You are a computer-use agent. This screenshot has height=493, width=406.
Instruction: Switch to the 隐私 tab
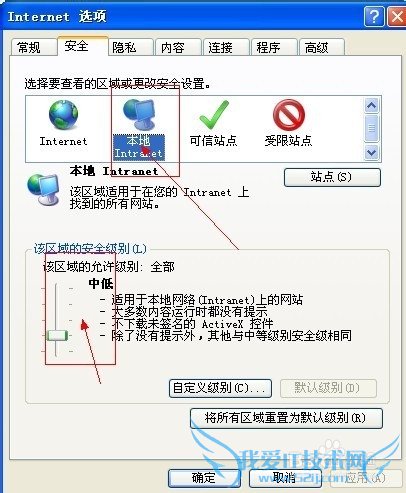point(131,47)
